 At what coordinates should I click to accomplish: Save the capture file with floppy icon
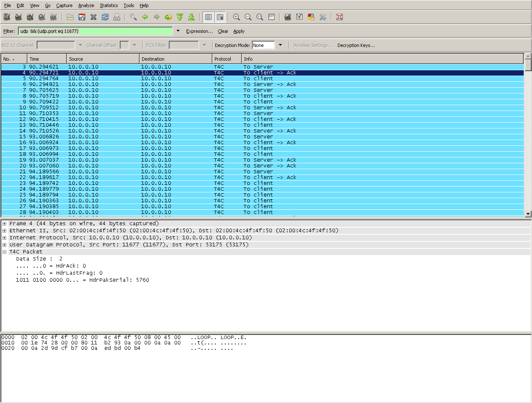pyautogui.click(x=82, y=17)
